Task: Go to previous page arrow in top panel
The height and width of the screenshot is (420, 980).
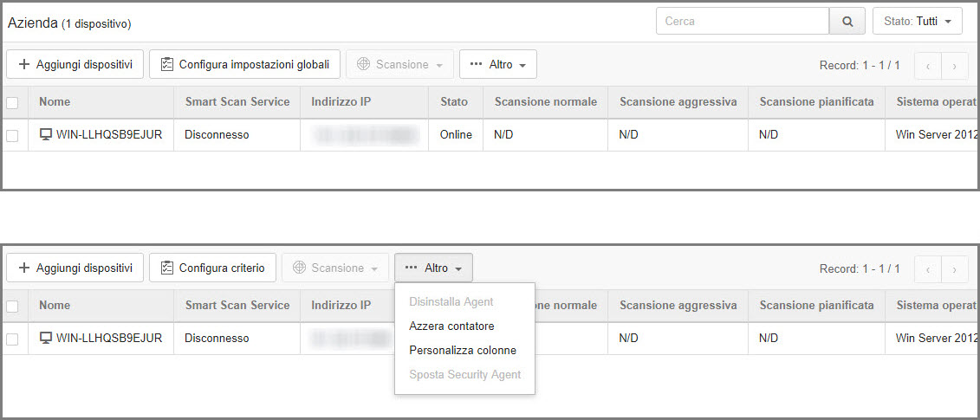Action: 928,65
